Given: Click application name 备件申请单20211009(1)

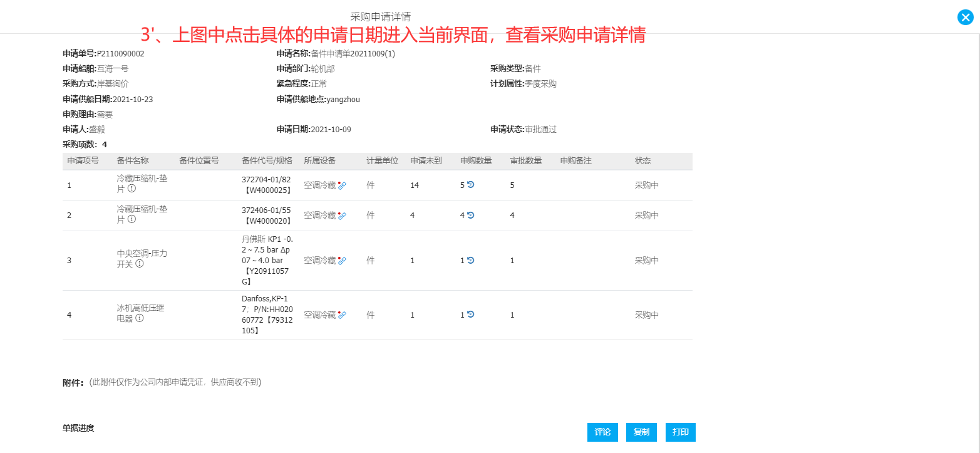Looking at the screenshot, I should [353, 54].
